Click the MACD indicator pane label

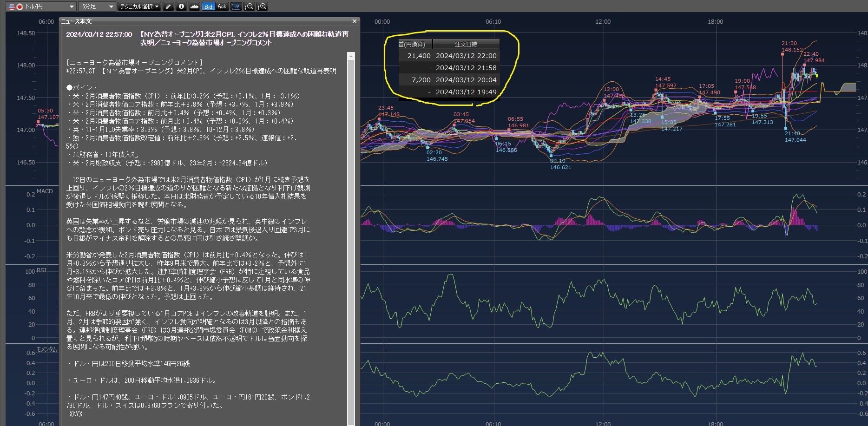[x=45, y=191]
